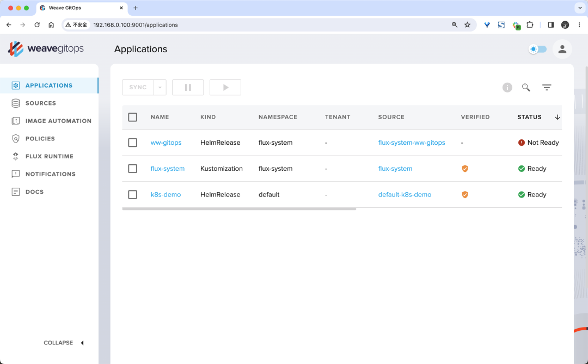Screen dimensions: 588x364
Task: Click the browser home icon
Action: [51, 24]
